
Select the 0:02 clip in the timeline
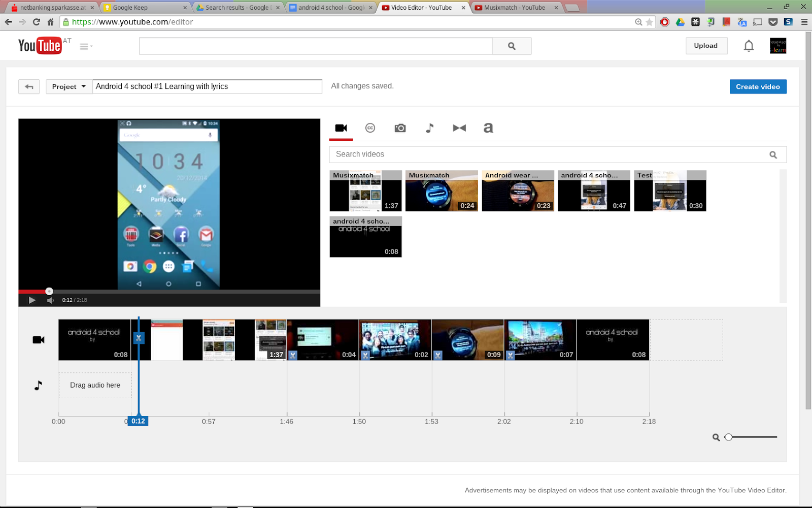[395, 340]
